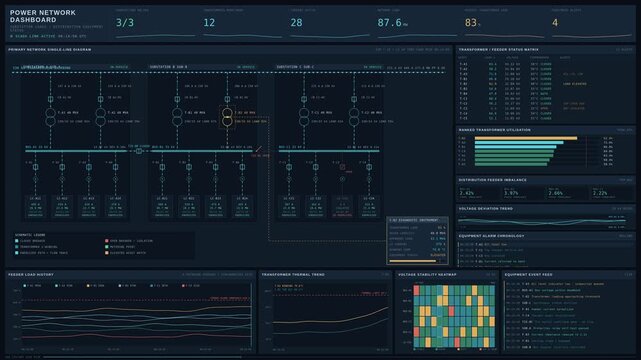The height and width of the screenshot is (360, 641).
Task: Click HV breaker above transformer T-B2
Action: 227,99
